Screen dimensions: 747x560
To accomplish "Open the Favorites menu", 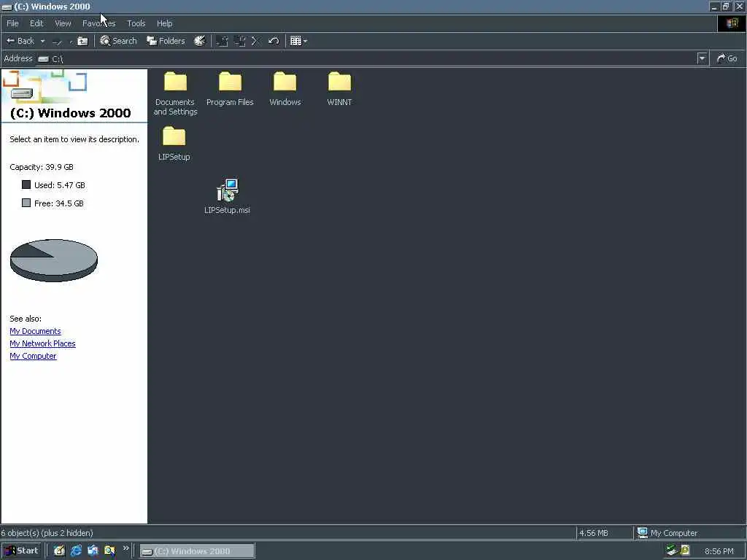I will point(98,23).
